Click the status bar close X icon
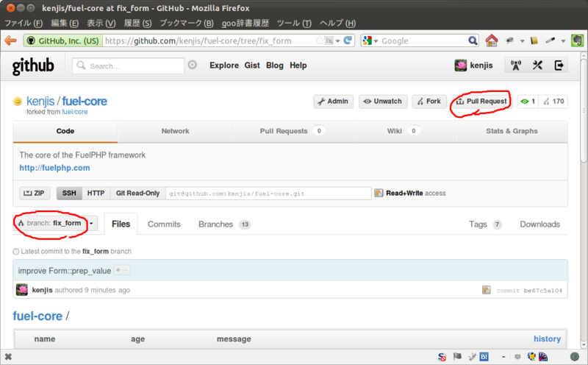 (x=8, y=357)
